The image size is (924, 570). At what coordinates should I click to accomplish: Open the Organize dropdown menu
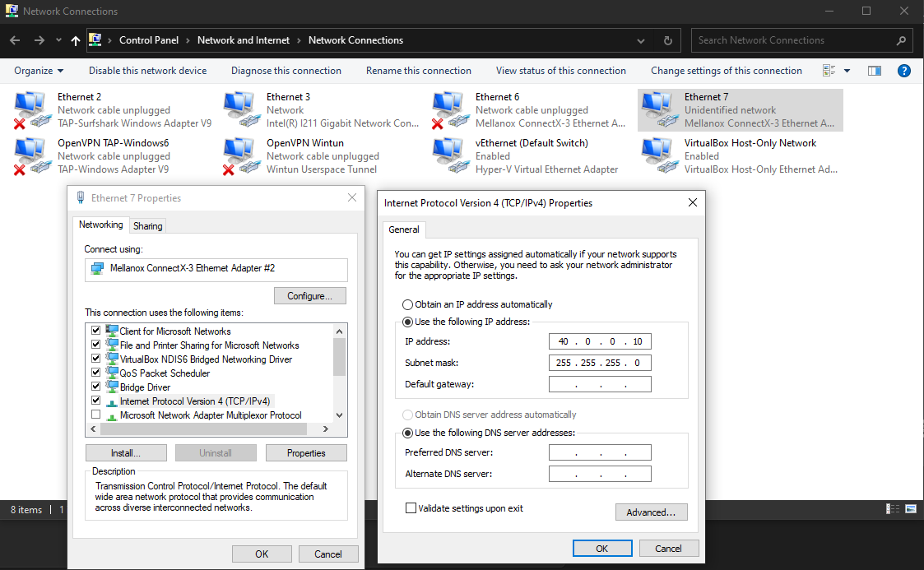click(x=39, y=71)
